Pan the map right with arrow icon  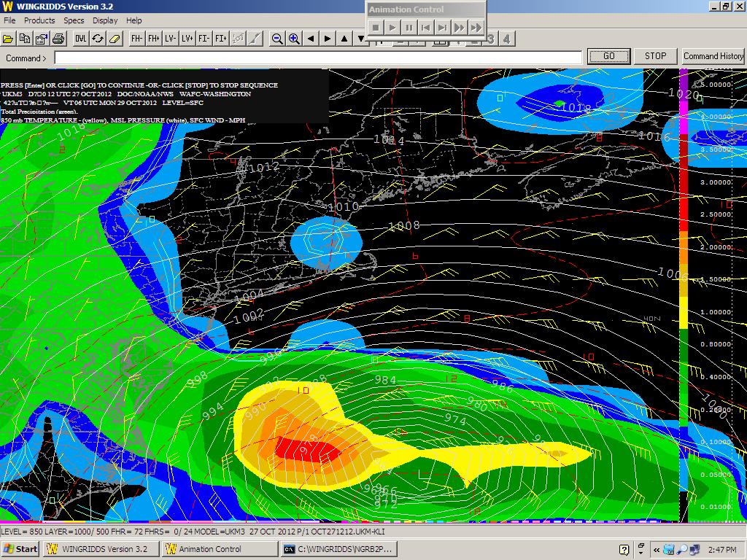pos(328,39)
